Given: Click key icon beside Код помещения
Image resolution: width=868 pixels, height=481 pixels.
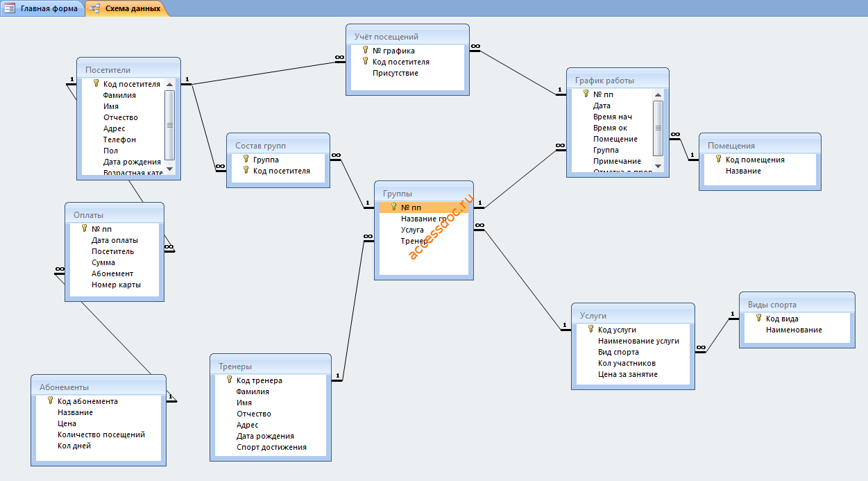Looking at the screenshot, I should coord(718,159).
